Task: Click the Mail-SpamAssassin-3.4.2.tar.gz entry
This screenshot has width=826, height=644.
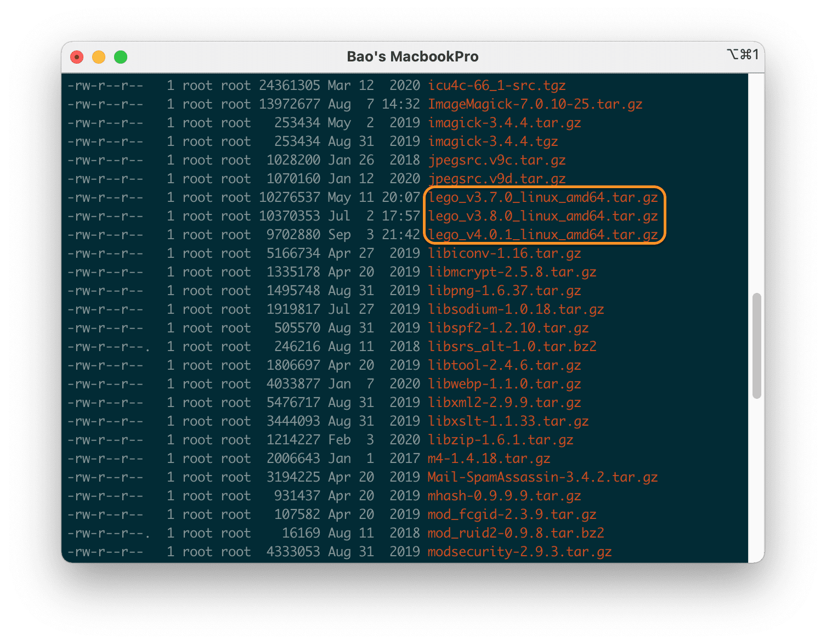Action: pos(542,477)
